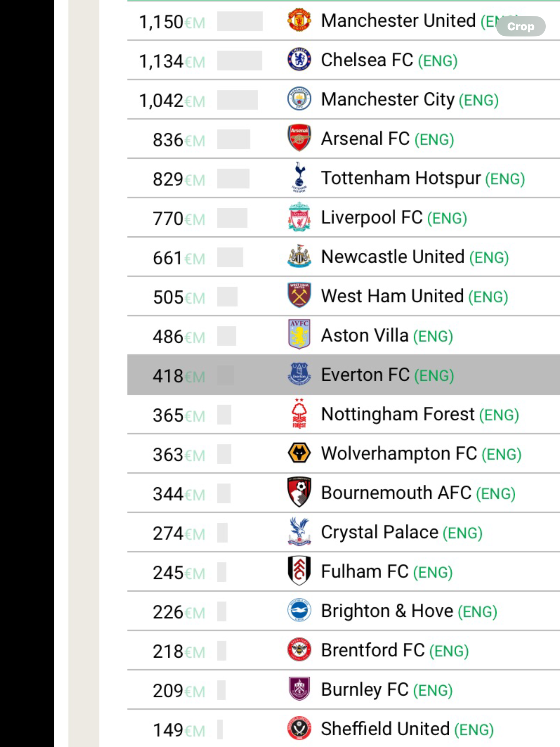The height and width of the screenshot is (747, 560).
Task: Click the Nottingham Forest tree logo
Action: (299, 413)
